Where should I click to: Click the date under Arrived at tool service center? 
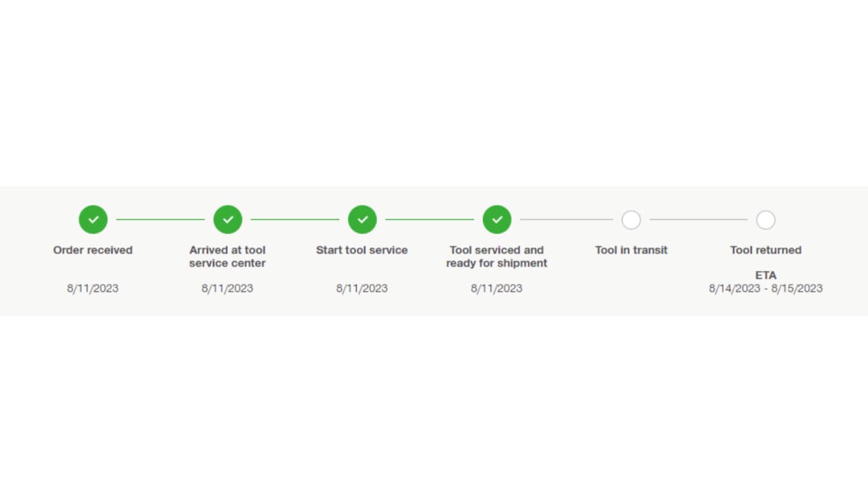click(x=228, y=288)
